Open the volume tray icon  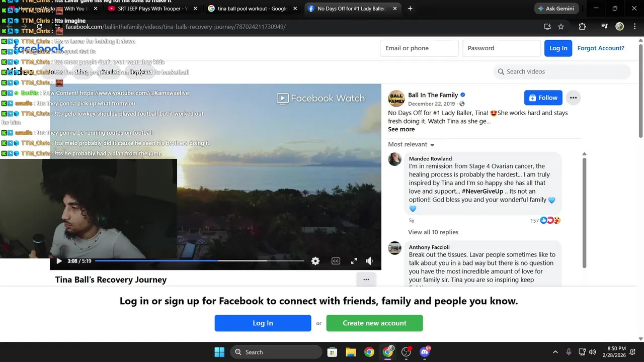pyautogui.click(x=593, y=352)
